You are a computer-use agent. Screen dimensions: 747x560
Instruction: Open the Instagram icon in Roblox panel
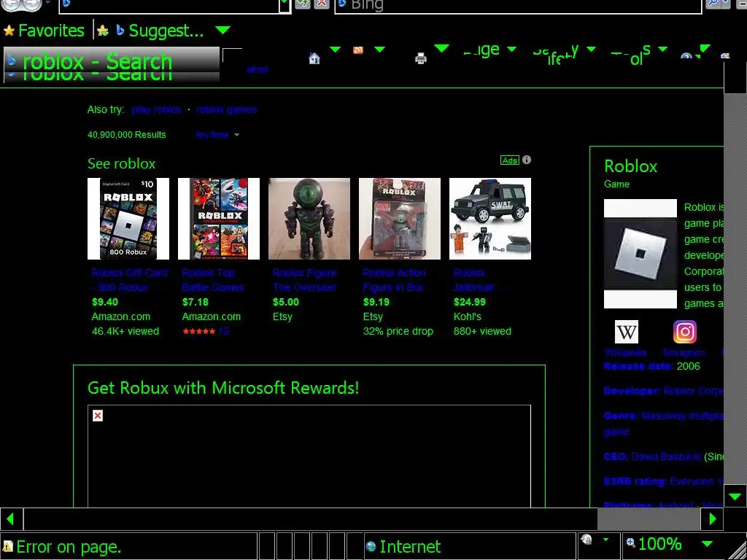[x=684, y=332]
